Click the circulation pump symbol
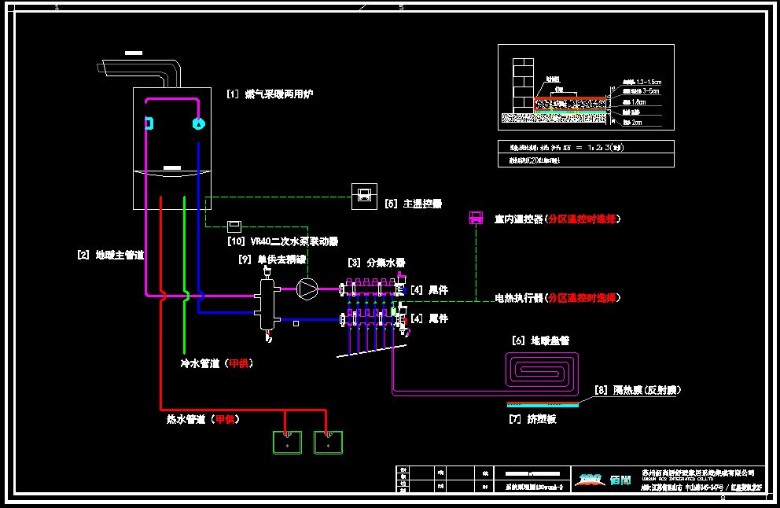 pos(311,289)
